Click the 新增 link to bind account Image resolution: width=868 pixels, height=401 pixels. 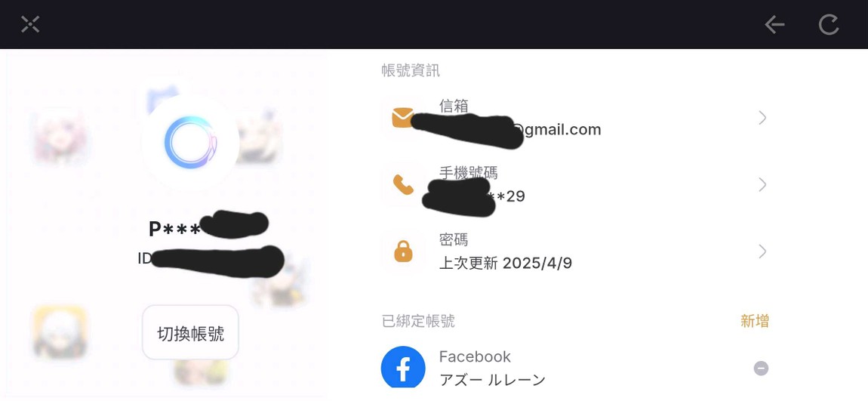click(755, 321)
